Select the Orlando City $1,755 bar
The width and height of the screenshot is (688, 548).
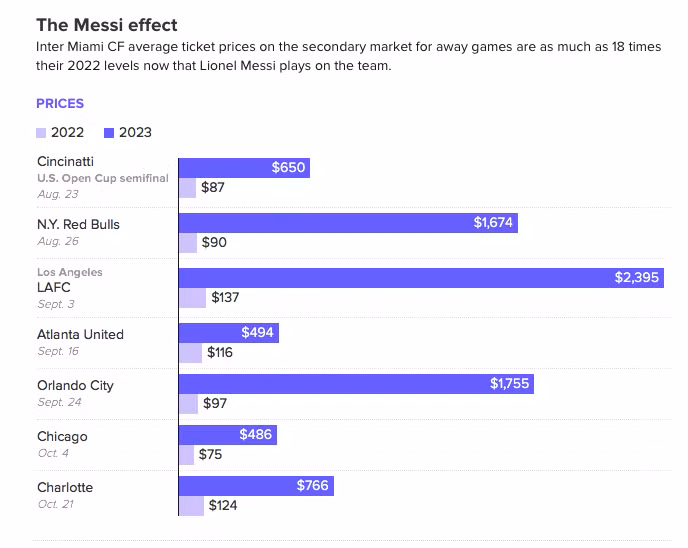pos(356,383)
